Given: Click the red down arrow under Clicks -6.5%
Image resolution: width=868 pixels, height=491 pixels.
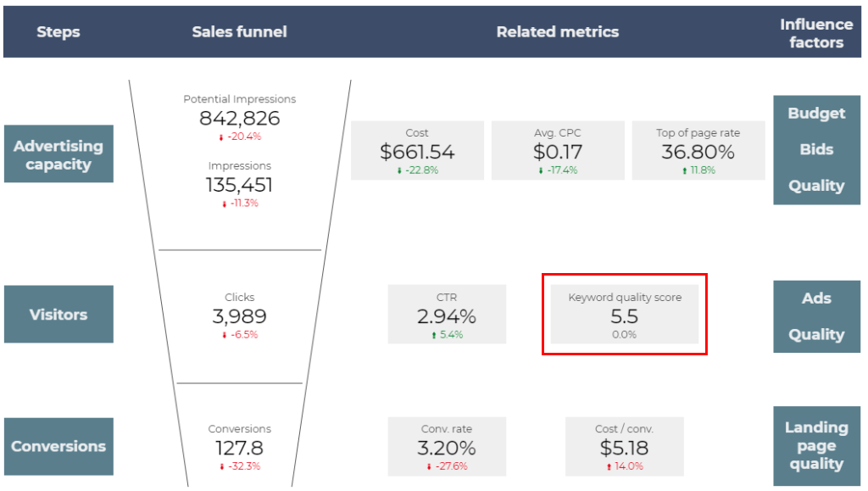Looking at the screenshot, I should 225,333.
